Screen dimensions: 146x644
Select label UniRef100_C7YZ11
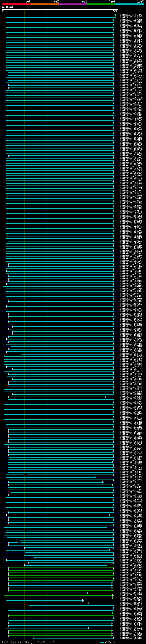(131, 387)
